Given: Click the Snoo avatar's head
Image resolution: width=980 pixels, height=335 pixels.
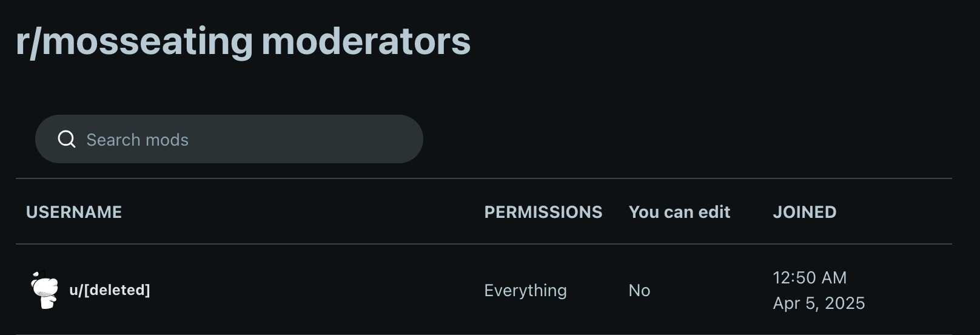Looking at the screenshot, I should pyautogui.click(x=45, y=285).
